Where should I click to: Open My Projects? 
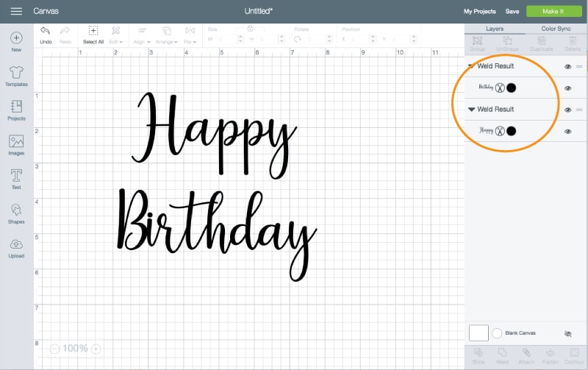pos(479,12)
